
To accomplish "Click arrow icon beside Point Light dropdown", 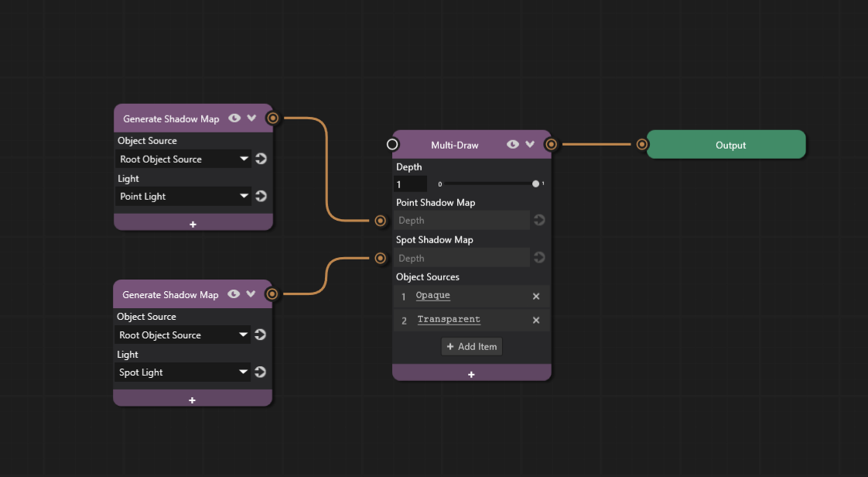I will click(261, 196).
